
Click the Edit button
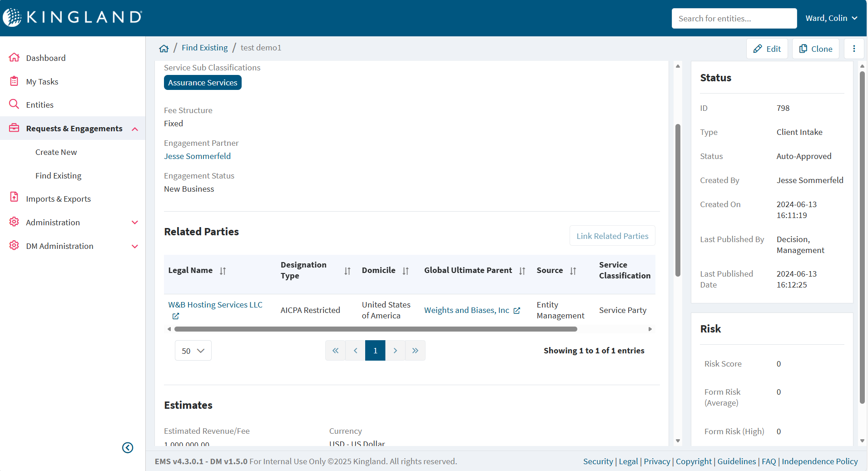pyautogui.click(x=767, y=49)
